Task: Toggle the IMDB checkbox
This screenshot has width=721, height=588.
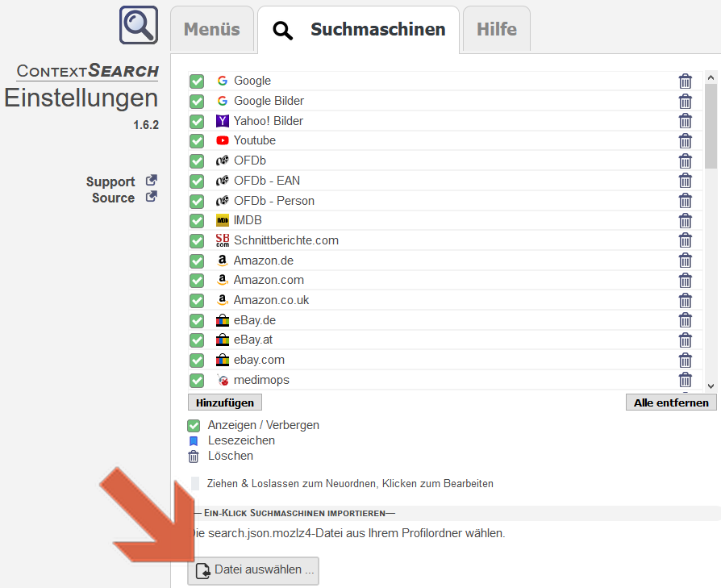Action: point(197,221)
